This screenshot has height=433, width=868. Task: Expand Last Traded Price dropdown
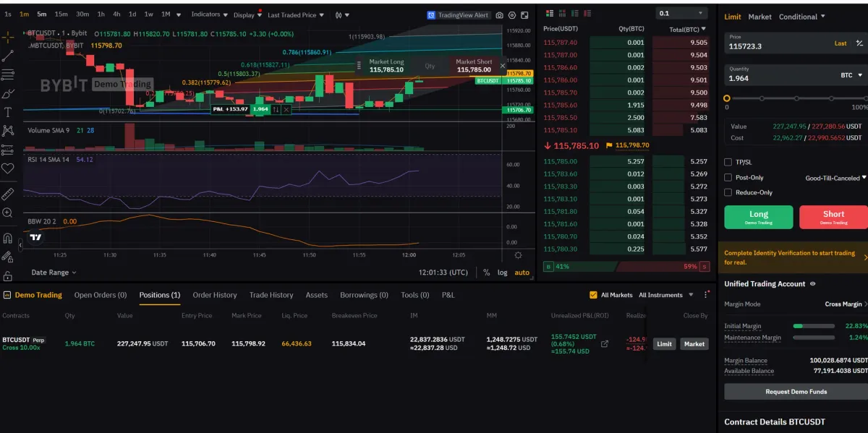(295, 14)
